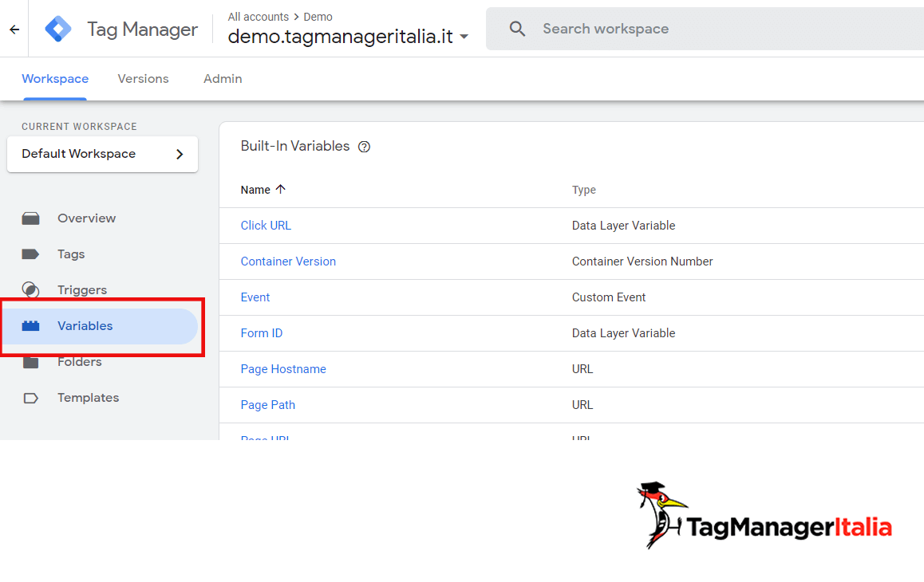Click the Page Path row URL type
Image resolution: width=924 pixels, height=582 pixels.
(582, 405)
